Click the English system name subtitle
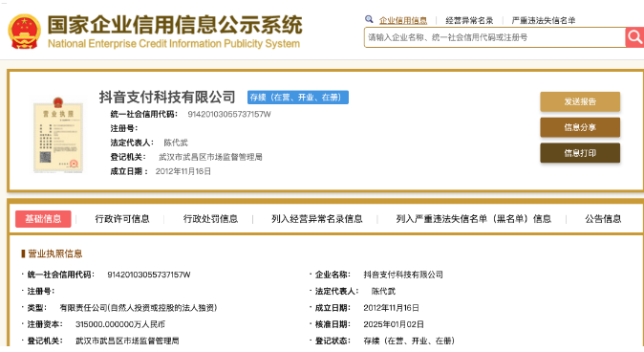The height and width of the screenshot is (352, 644). coord(174,44)
